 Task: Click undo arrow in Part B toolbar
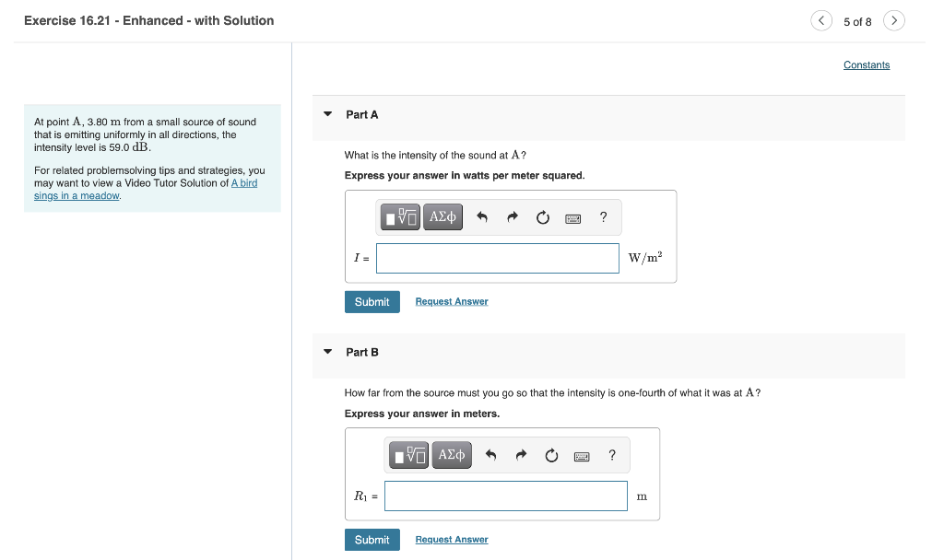(x=490, y=455)
